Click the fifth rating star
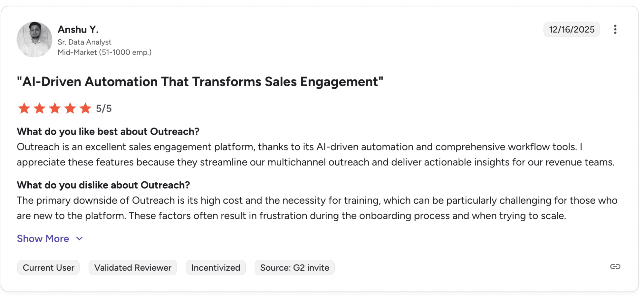The image size is (644, 298). click(85, 109)
